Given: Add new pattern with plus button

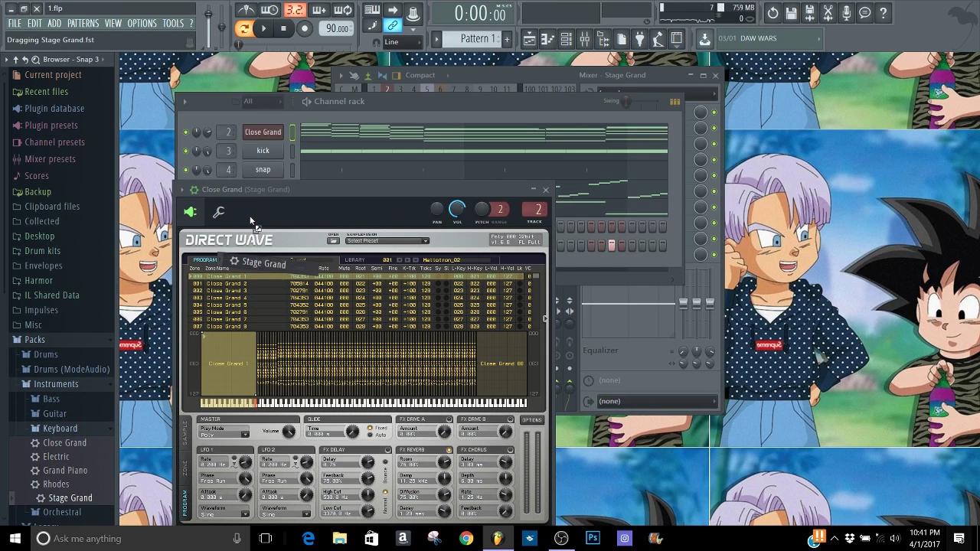Looking at the screenshot, I should 506,38.
